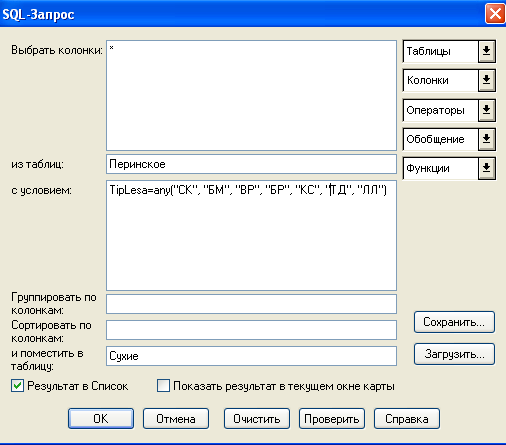Open Справка help button

[407, 419]
